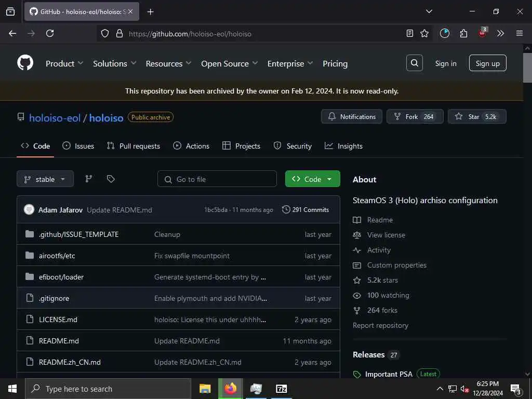
Task: Open the Report repository link
Action: [x=380, y=325]
